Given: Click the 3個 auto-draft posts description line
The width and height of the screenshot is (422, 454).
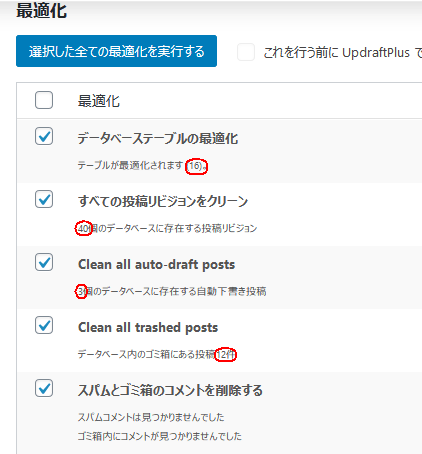Looking at the screenshot, I should point(171,291).
